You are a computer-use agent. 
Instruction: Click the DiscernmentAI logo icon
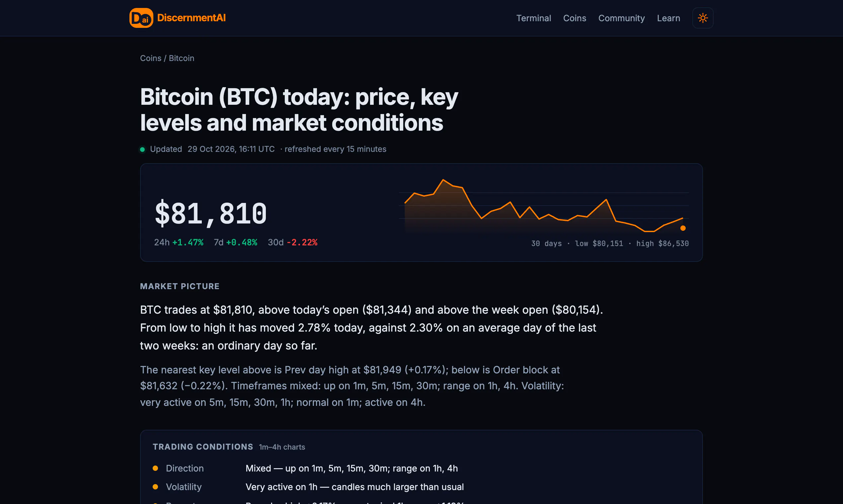[141, 18]
